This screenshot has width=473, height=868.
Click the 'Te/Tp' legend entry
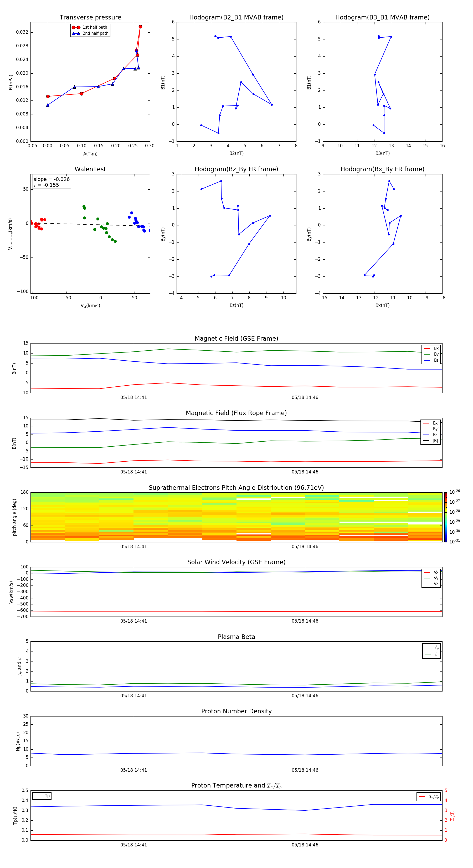429,796
